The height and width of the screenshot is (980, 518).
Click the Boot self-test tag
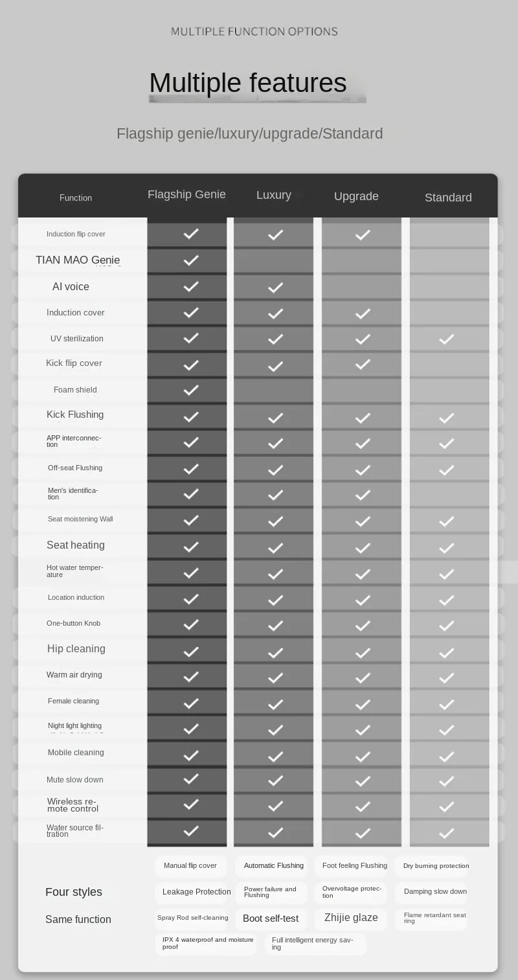pos(271,918)
